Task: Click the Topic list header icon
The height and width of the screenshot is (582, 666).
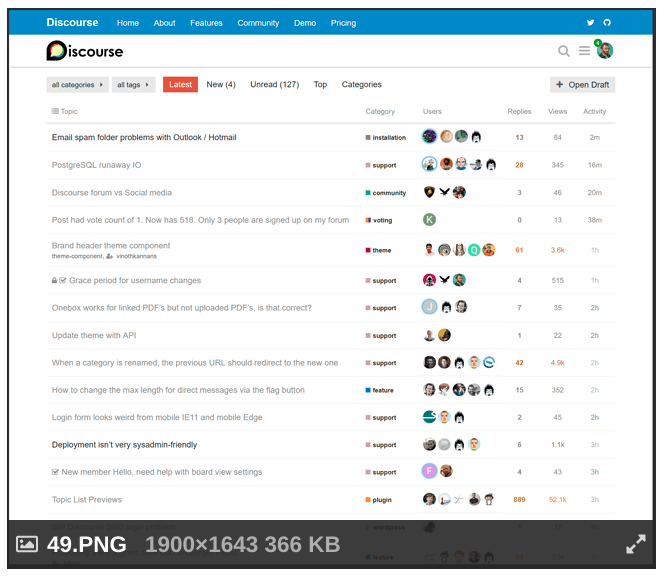Action: pos(55,111)
